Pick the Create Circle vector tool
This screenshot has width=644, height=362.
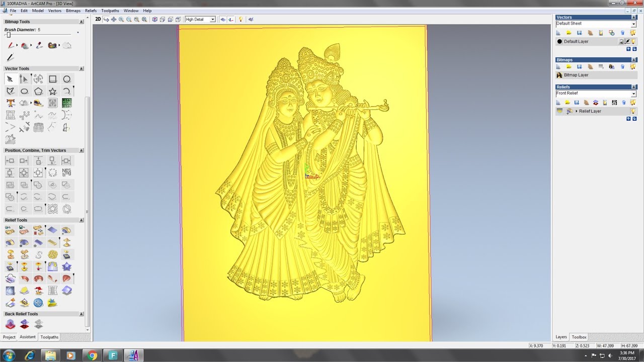point(66,79)
